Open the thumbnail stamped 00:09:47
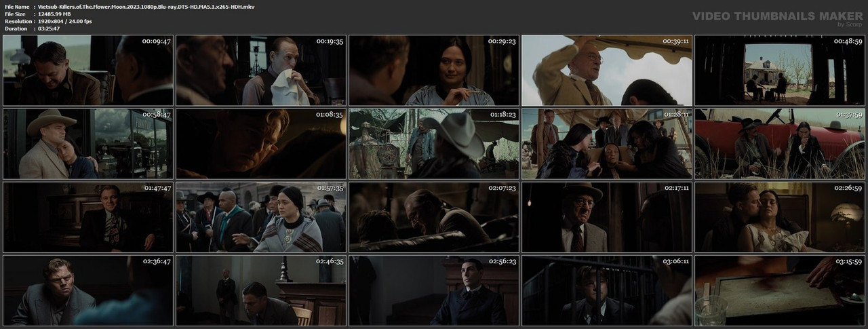Image resolution: width=868 pixels, height=329 pixels. (88, 71)
